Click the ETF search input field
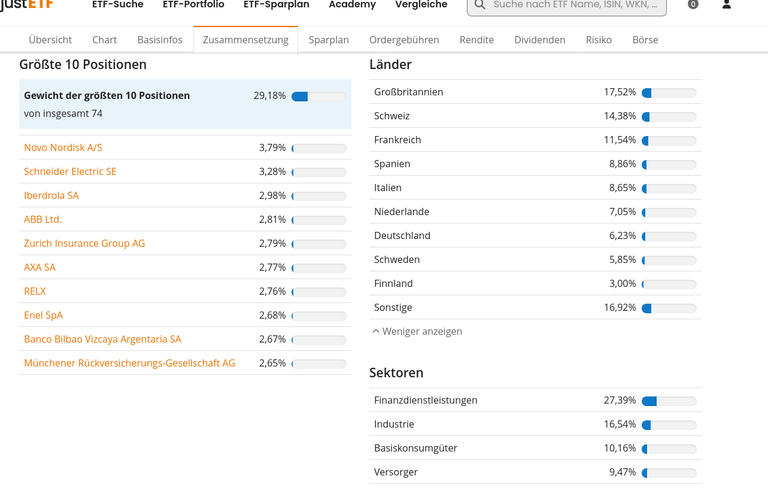The height and width of the screenshot is (490, 768). tap(567, 6)
